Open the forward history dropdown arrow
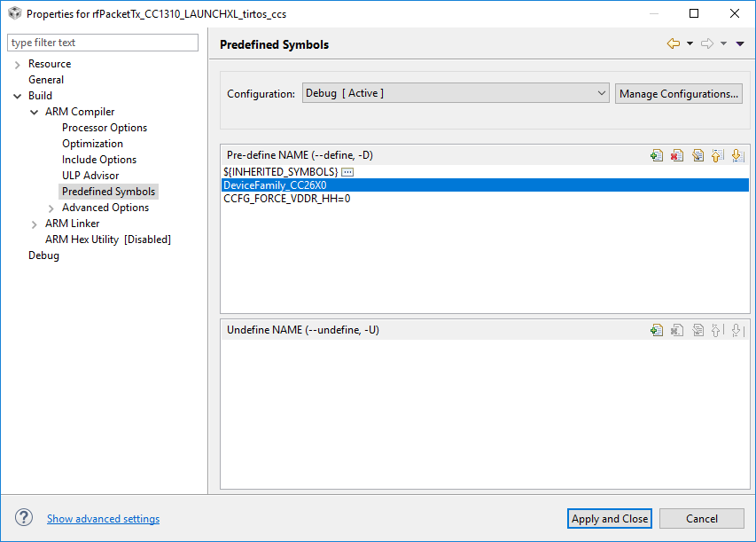 point(724,44)
